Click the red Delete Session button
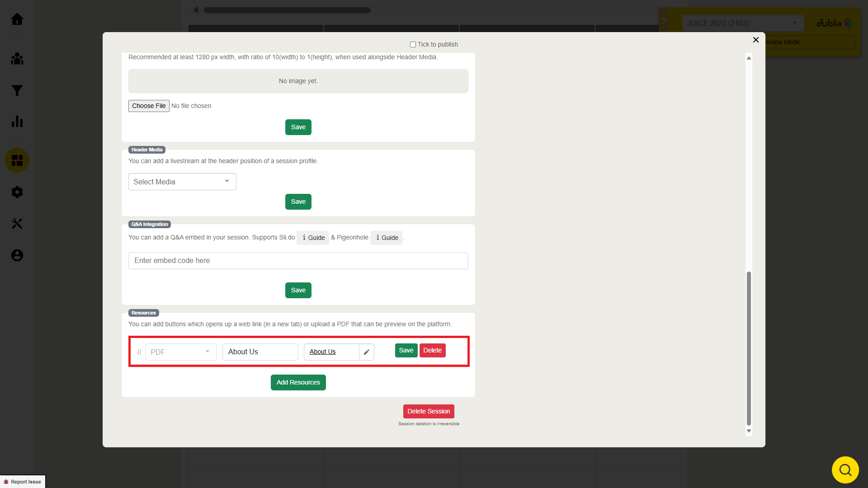The width and height of the screenshot is (868, 488). coord(429,411)
